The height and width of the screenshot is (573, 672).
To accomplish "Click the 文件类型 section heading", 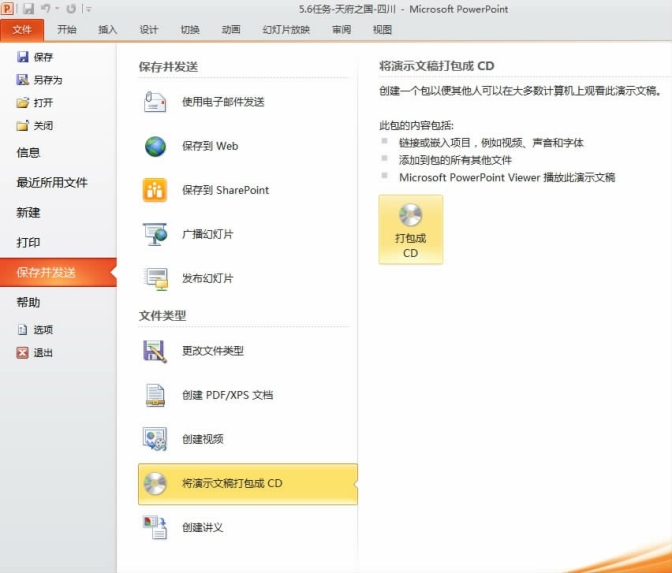I will click(x=162, y=315).
